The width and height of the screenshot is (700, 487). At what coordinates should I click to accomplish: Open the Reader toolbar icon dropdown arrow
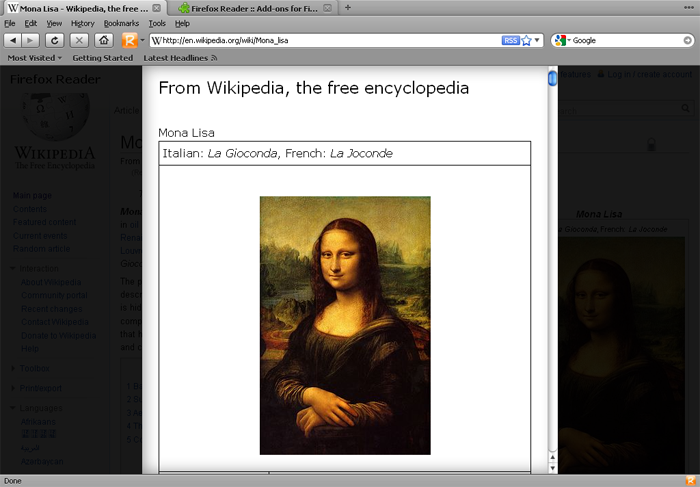(142, 41)
